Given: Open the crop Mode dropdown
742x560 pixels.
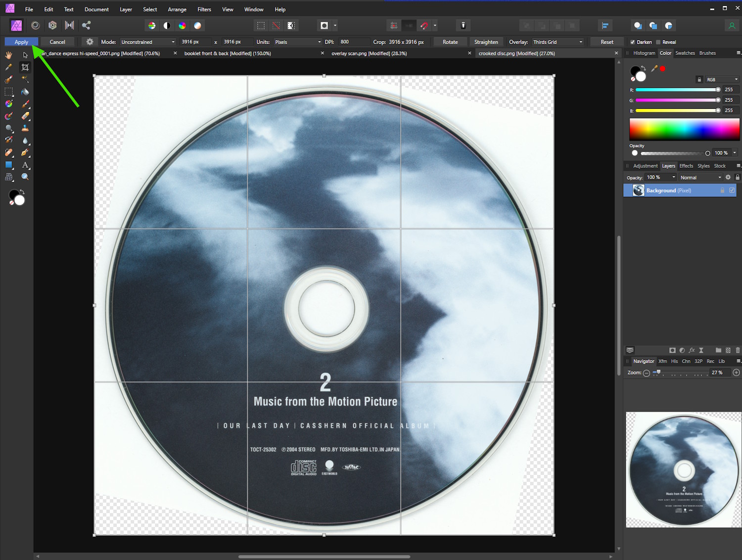Looking at the screenshot, I should (148, 42).
